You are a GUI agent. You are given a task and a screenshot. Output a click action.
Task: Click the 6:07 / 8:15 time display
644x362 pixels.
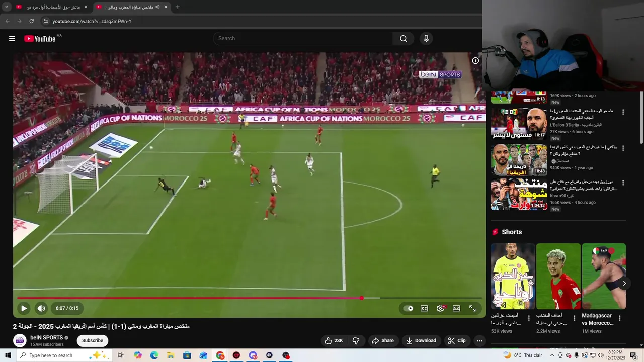click(67, 308)
